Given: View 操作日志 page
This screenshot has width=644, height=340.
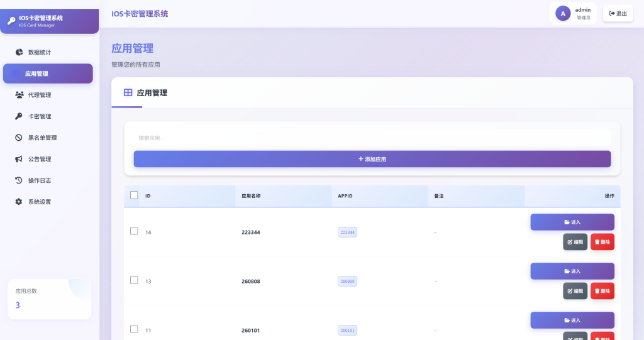Looking at the screenshot, I should point(48,180).
